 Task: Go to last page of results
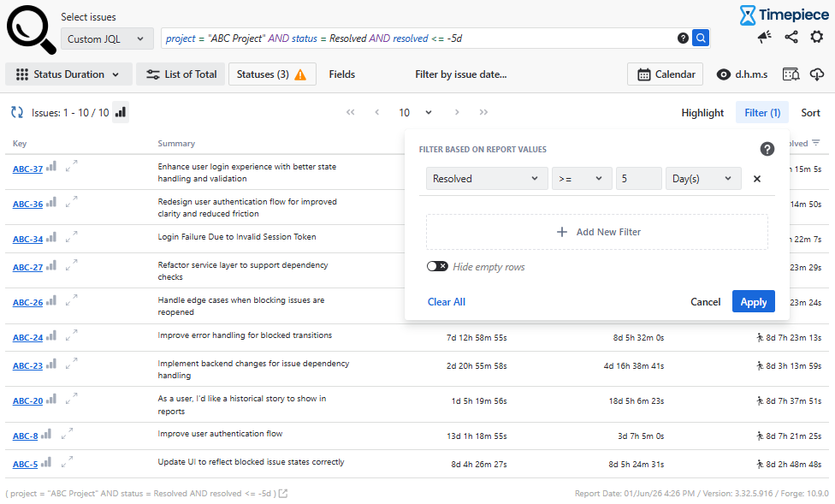pos(483,112)
